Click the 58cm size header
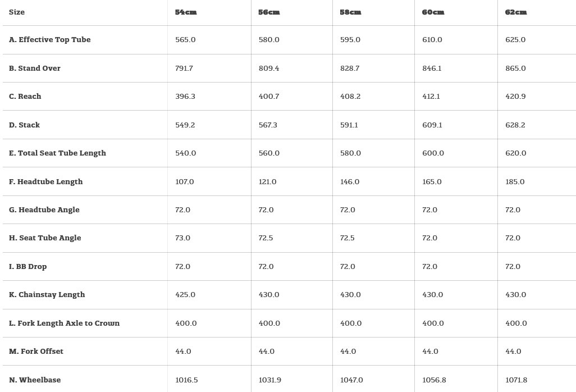The width and height of the screenshot is (576, 392). pyautogui.click(x=351, y=12)
